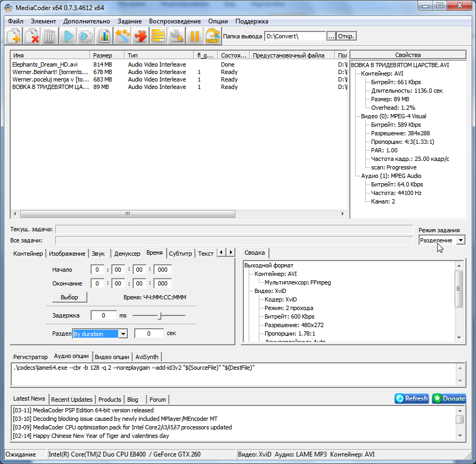This screenshot has width=476, height=464.
Task: Select file ВОВКА В ТРИДЕВЯТОМ ЦА...
Action: coord(51,87)
